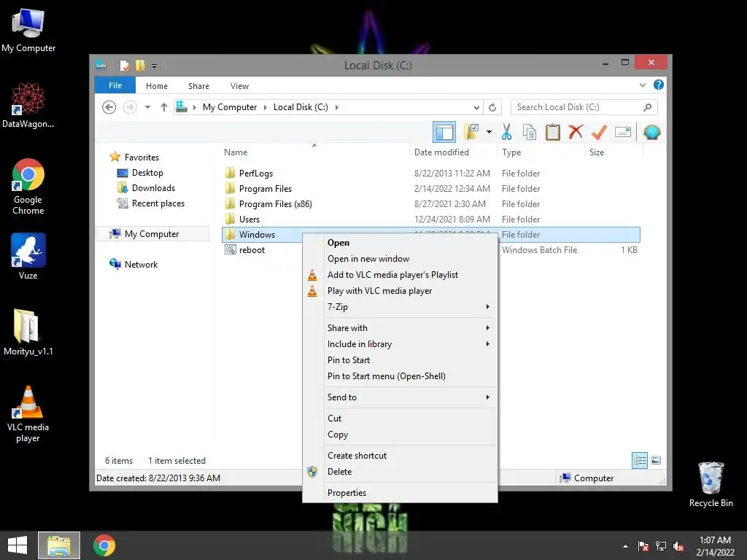Open Help with the question mark icon
The image size is (747, 560).
(x=659, y=85)
